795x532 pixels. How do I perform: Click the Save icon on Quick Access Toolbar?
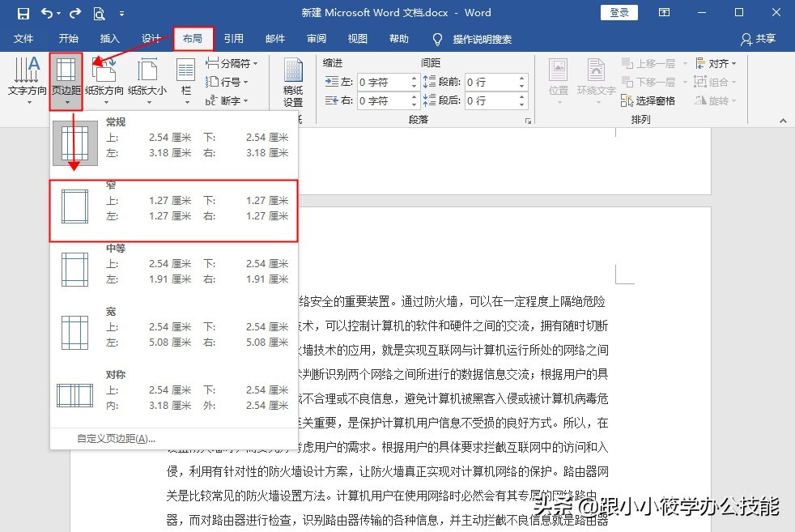[22, 12]
